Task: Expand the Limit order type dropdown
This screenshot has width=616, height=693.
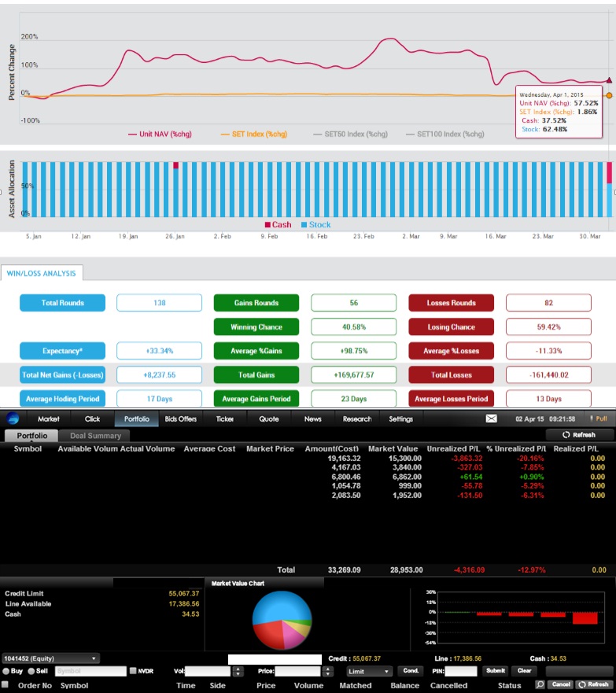Action: [x=369, y=671]
